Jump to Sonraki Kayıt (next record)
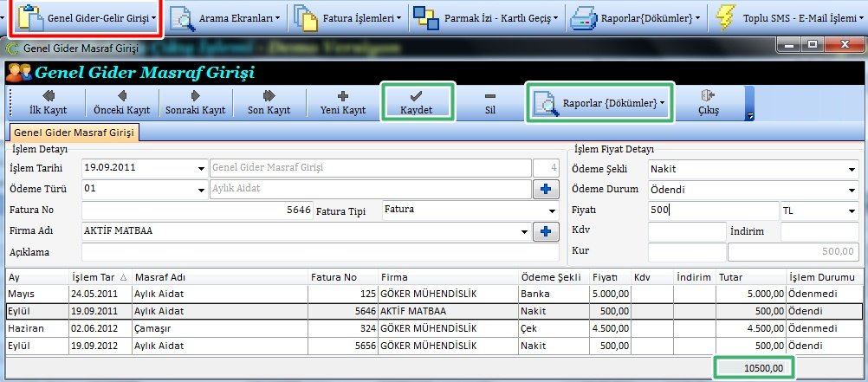The image size is (868, 382). coord(195,103)
